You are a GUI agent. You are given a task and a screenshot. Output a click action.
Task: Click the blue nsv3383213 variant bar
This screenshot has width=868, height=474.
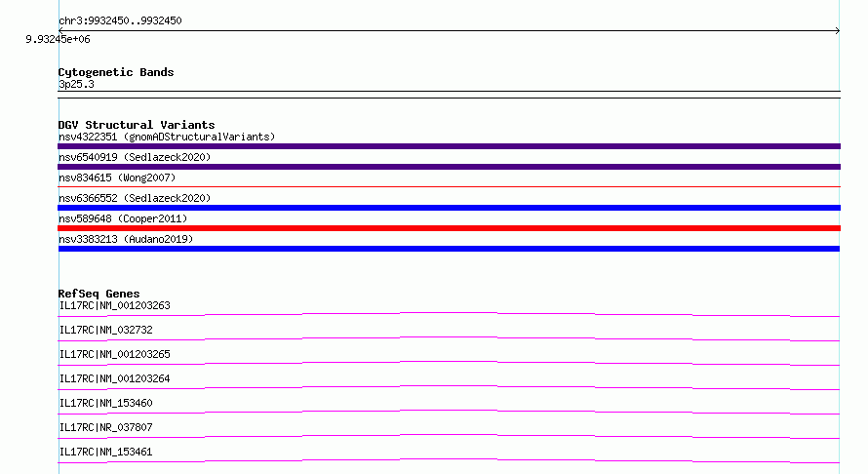coord(449,249)
